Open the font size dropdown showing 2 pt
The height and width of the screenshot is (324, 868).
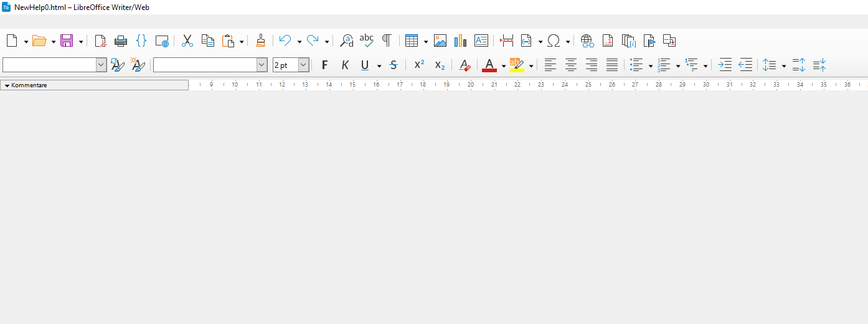pyautogui.click(x=303, y=65)
